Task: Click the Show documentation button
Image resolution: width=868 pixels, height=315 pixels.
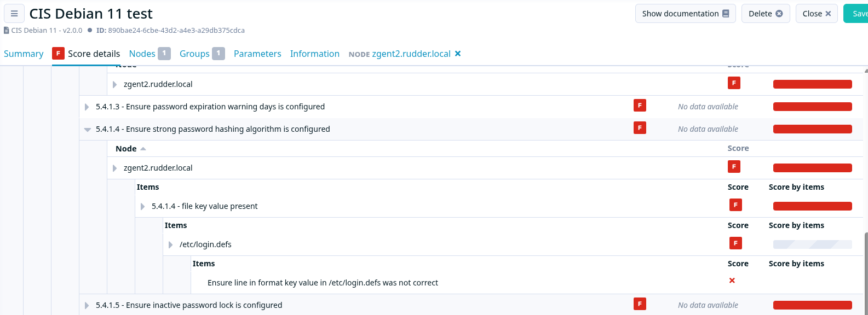Action: (x=685, y=14)
